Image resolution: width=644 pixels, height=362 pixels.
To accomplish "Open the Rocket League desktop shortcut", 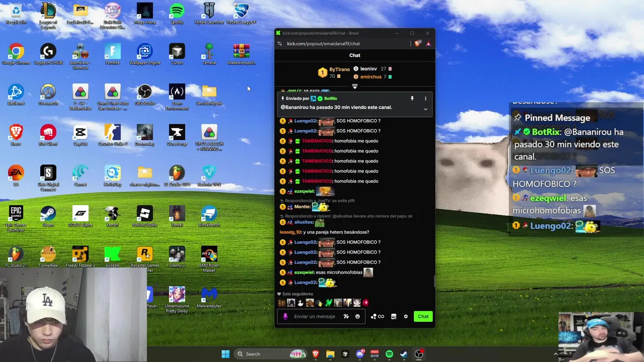I will 242,14.
